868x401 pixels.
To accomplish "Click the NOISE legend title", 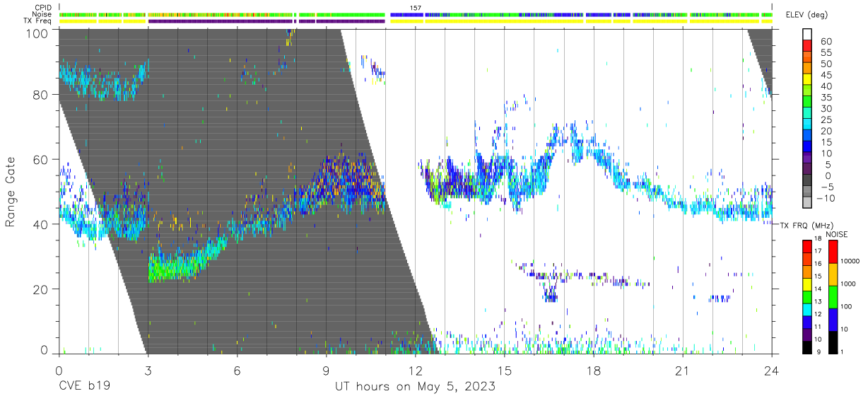I will click(837, 234).
